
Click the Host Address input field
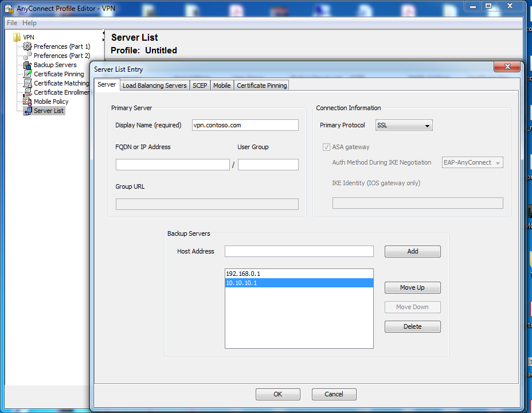299,251
